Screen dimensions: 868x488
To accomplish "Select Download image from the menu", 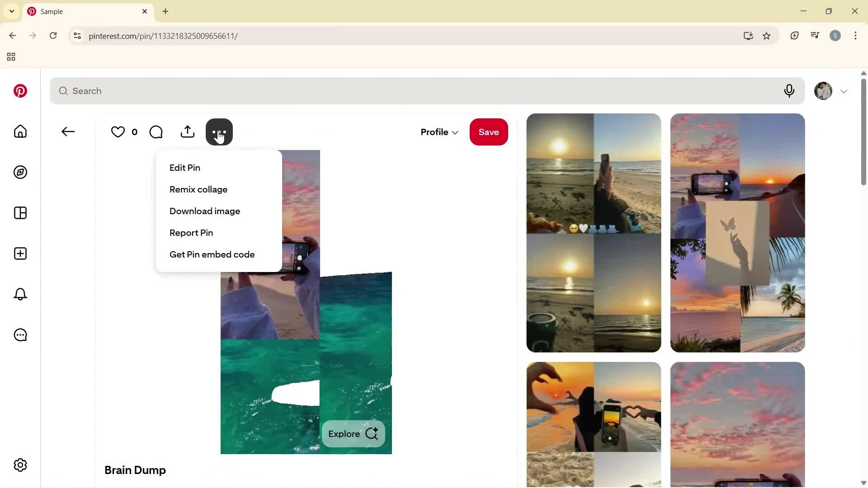I will point(204,211).
